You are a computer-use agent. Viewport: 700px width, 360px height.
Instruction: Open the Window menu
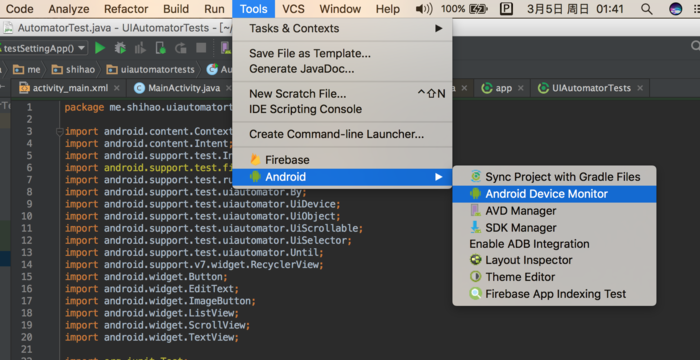click(340, 9)
